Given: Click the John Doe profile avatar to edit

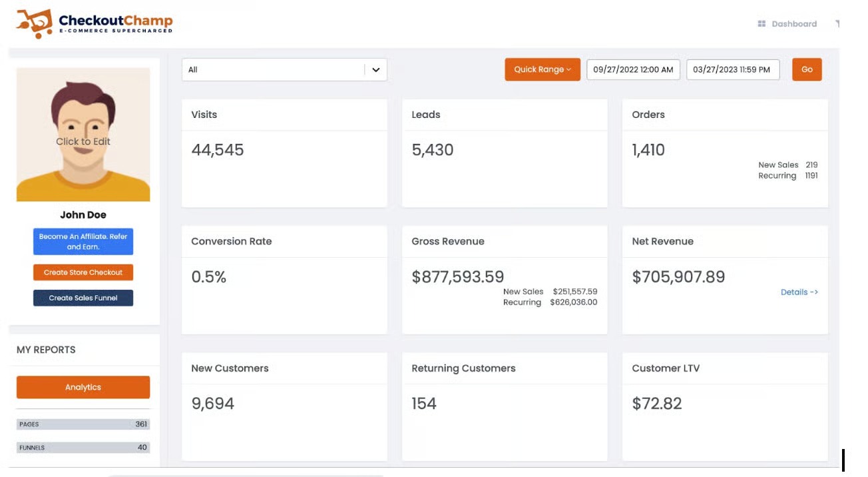Looking at the screenshot, I should click(83, 135).
